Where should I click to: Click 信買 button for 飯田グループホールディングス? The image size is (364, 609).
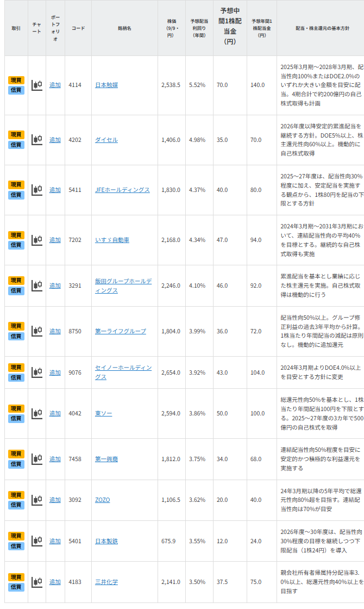[x=16, y=290]
